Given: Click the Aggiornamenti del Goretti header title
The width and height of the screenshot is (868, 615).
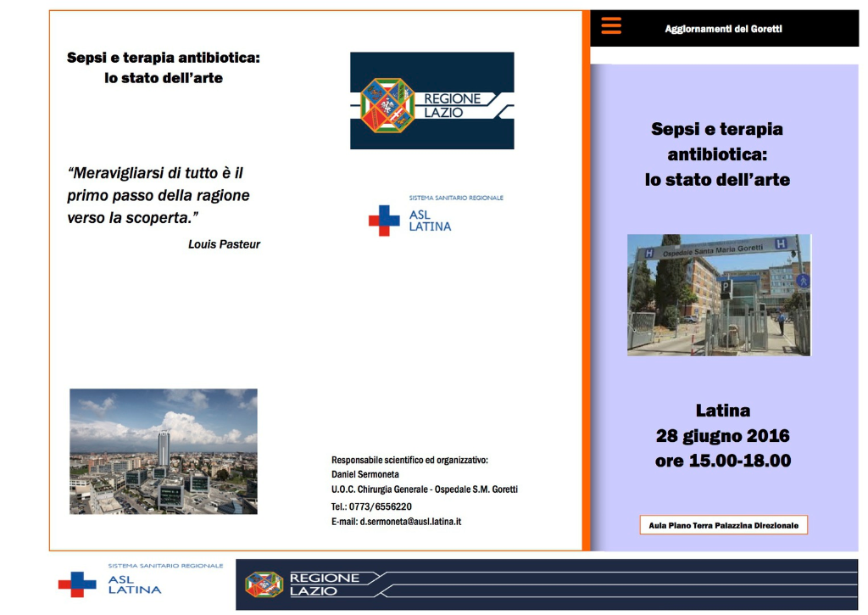Looking at the screenshot, I should [723, 29].
